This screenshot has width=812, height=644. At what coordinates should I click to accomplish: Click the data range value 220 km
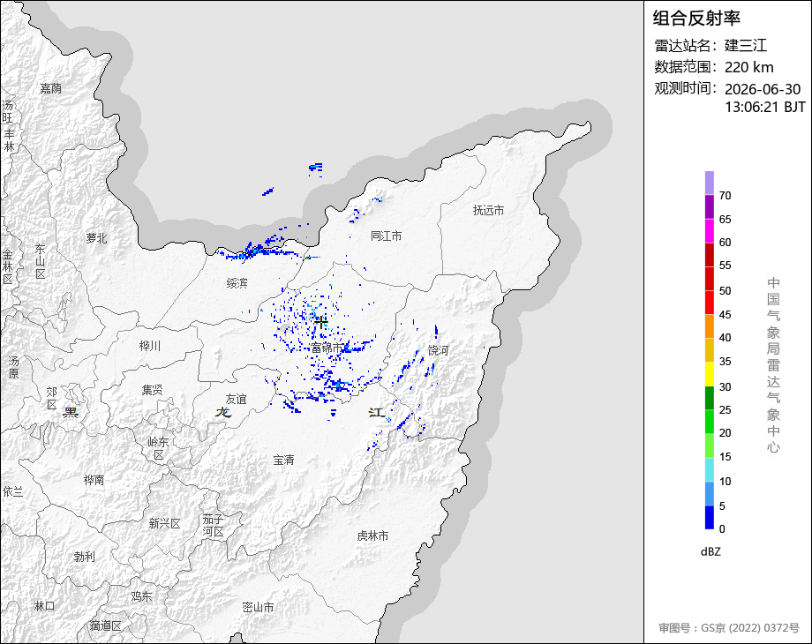point(748,67)
